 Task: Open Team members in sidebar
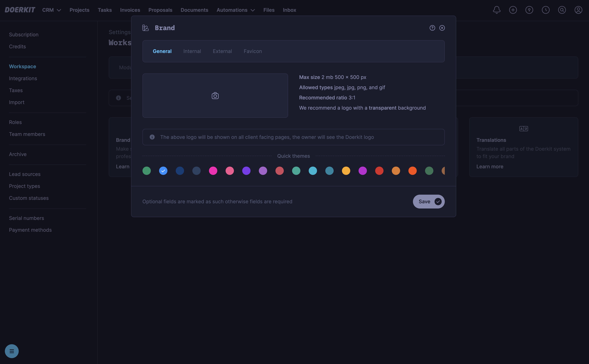(27, 134)
